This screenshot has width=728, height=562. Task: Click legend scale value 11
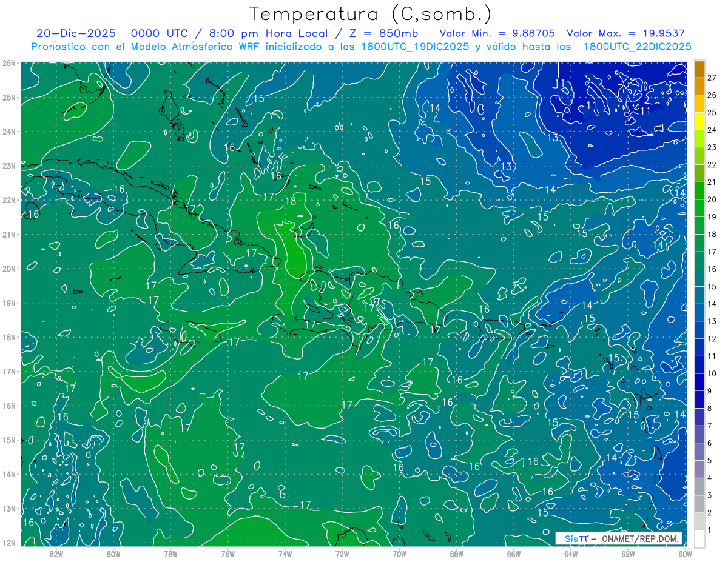(x=712, y=356)
